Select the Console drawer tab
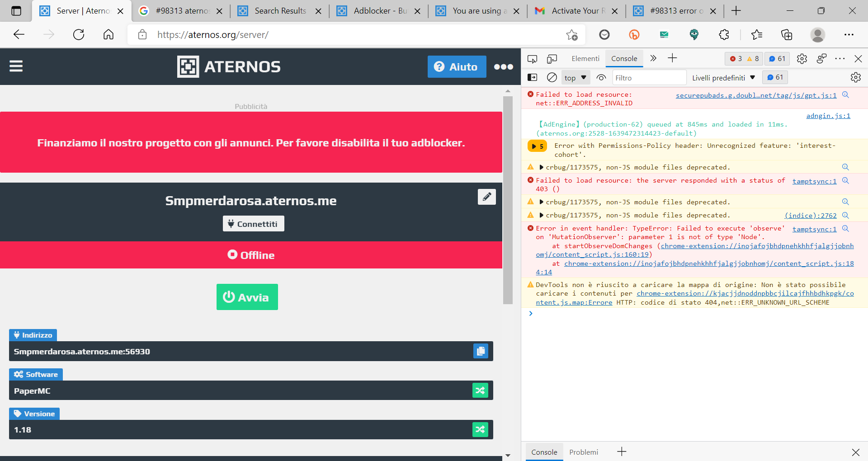Image resolution: width=868 pixels, height=461 pixels. point(544,452)
